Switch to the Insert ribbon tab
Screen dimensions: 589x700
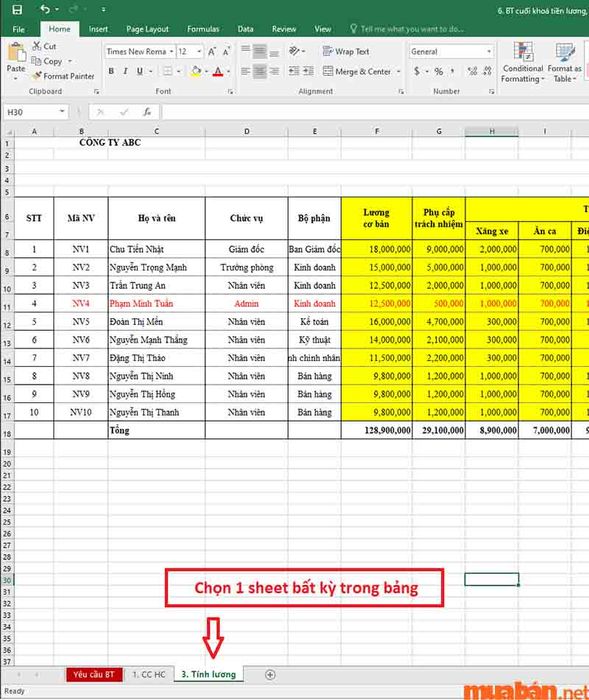tap(98, 29)
